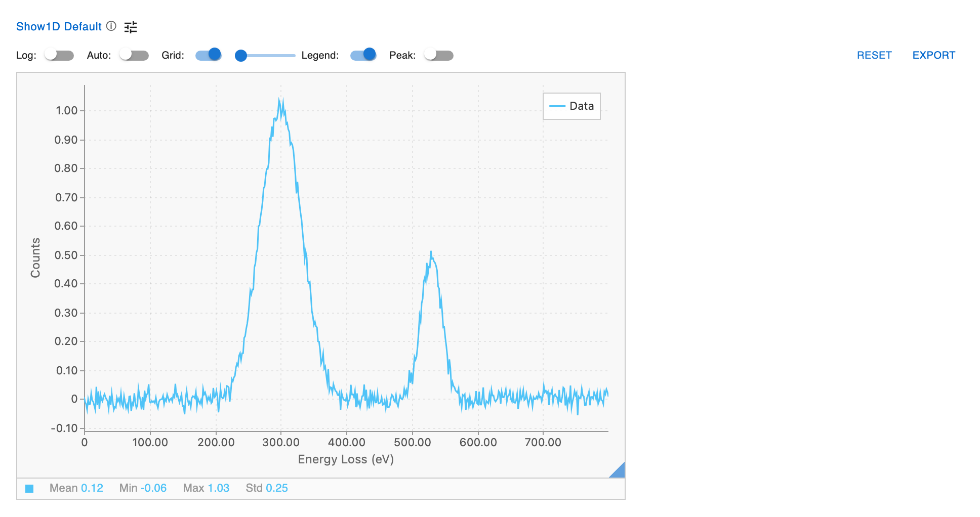Click the Data legend line marker
The width and height of the screenshot is (980, 517).
click(x=557, y=106)
